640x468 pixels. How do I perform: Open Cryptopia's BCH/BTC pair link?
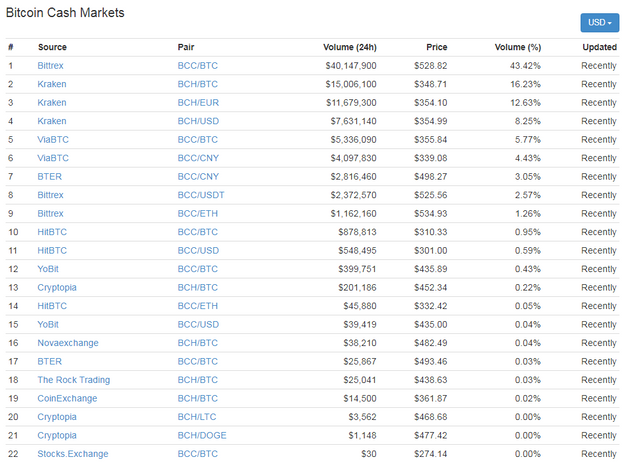point(197,288)
